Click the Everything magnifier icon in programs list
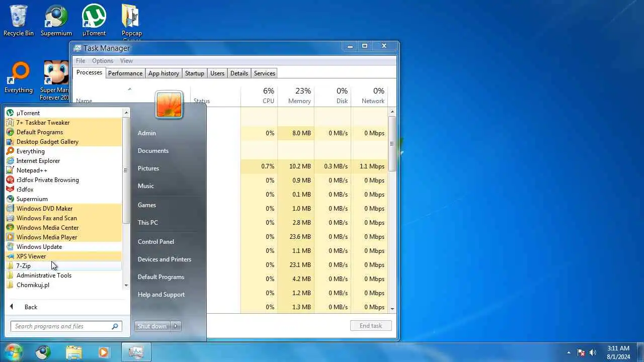This screenshot has width=644, height=362. click(x=10, y=151)
